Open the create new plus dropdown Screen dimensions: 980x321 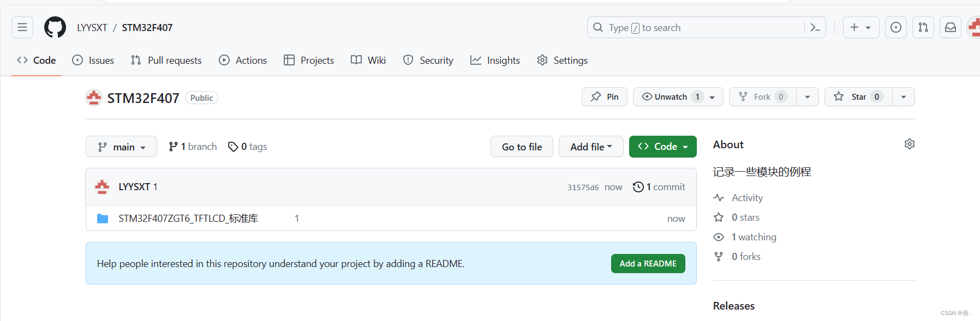861,27
